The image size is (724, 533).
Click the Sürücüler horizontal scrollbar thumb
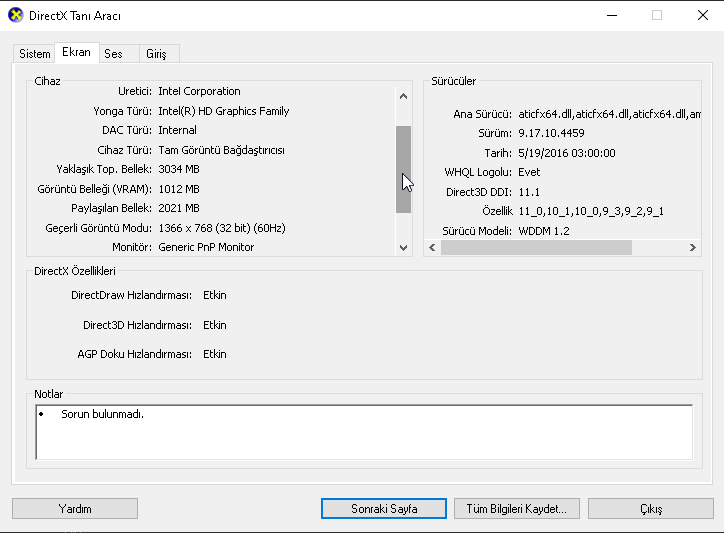[x=536, y=248]
